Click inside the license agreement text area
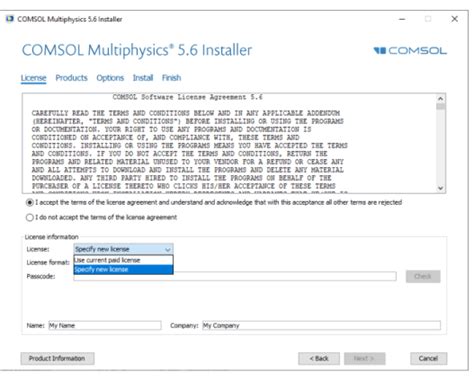 pos(229,143)
